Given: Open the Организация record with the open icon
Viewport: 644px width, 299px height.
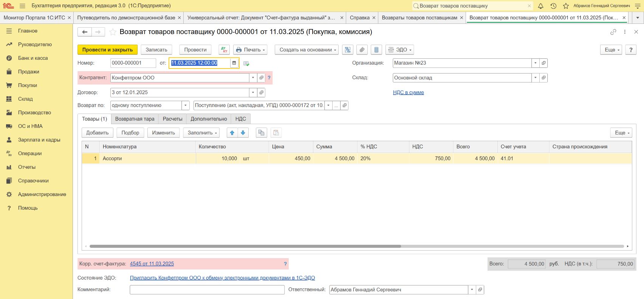Looking at the screenshot, I should (x=543, y=63).
